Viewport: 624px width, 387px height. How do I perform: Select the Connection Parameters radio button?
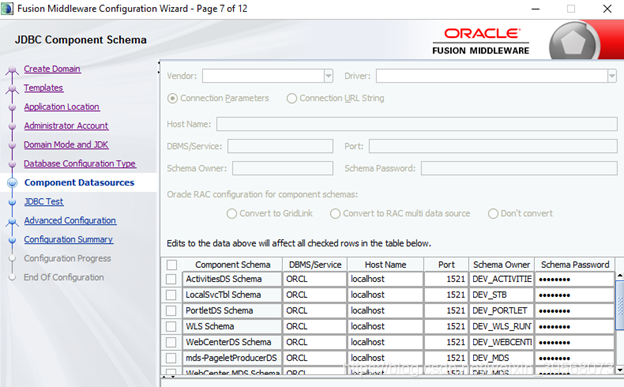tap(172, 98)
